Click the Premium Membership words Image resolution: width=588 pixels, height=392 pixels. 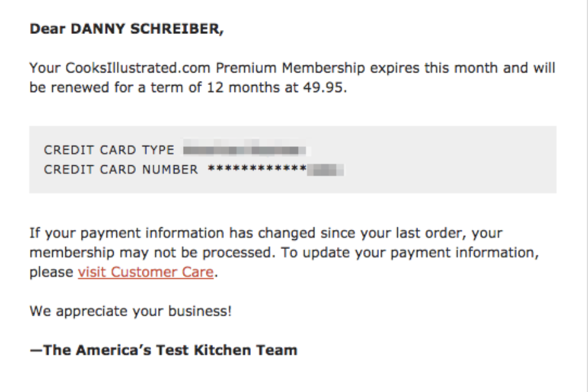pos(290,68)
